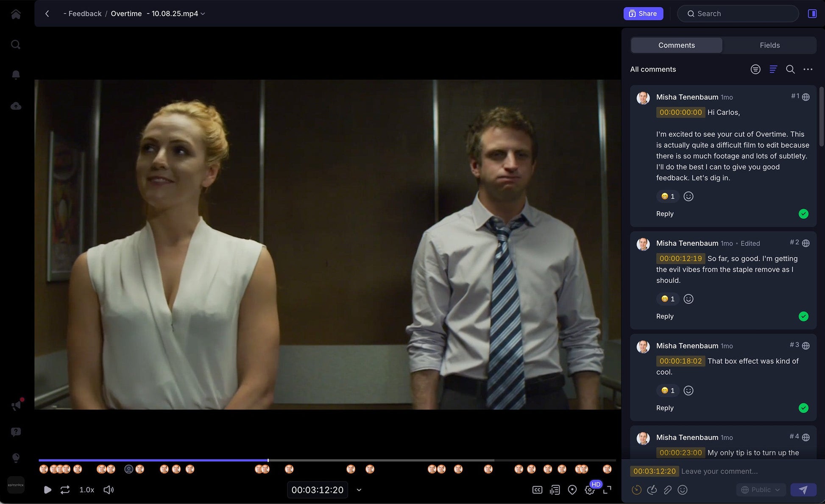Mark comment #2 as incomplete
The width and height of the screenshot is (825, 504).
[x=803, y=316]
